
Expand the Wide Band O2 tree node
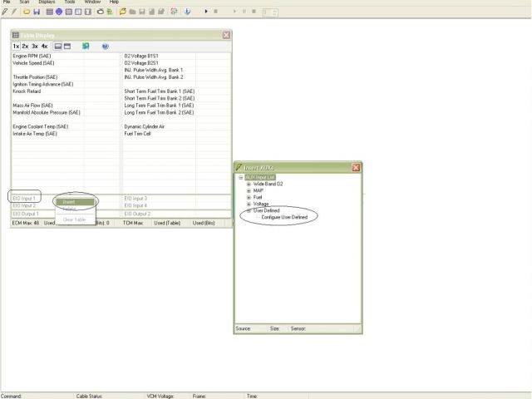pos(249,184)
